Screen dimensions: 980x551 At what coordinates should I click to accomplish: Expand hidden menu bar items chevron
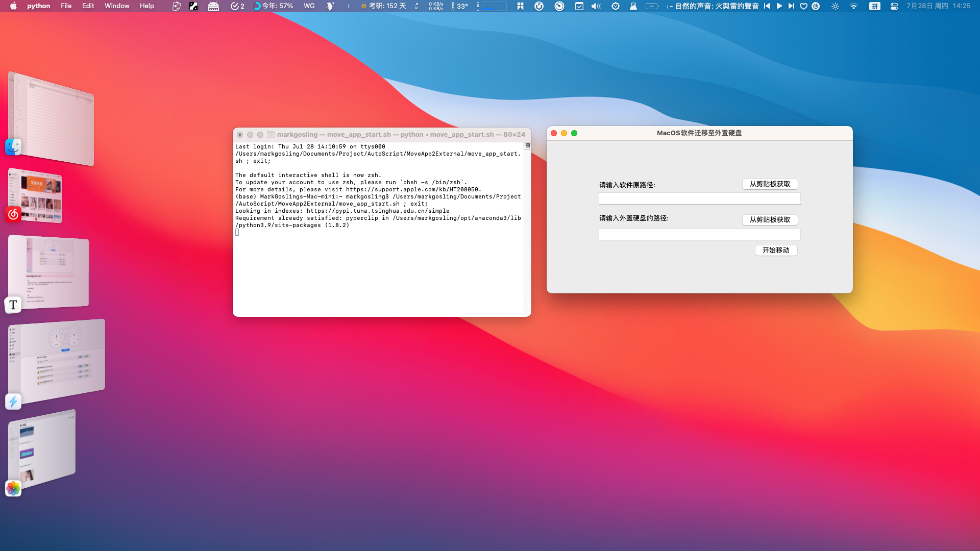coord(349,6)
